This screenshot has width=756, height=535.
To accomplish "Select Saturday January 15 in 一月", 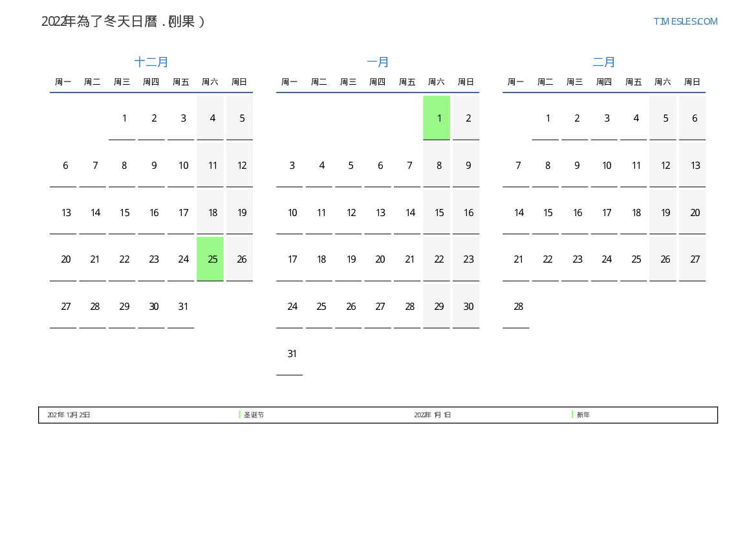I will click(439, 213).
